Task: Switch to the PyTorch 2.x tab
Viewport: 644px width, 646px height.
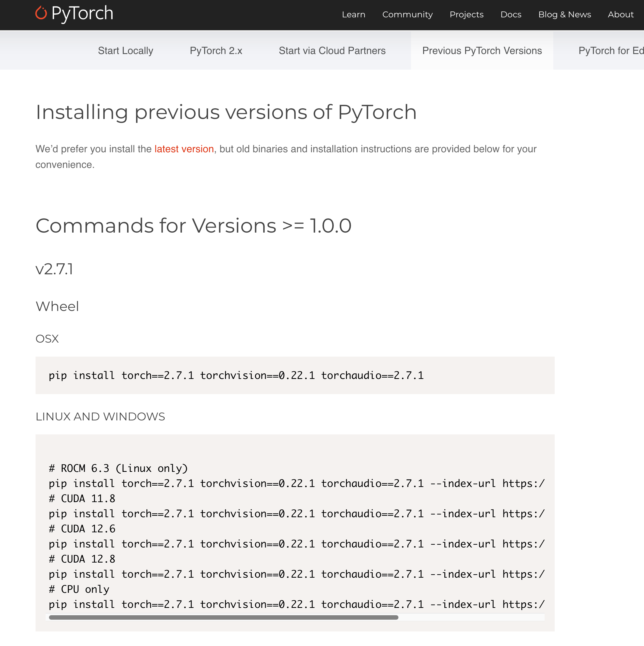Action: (x=216, y=50)
